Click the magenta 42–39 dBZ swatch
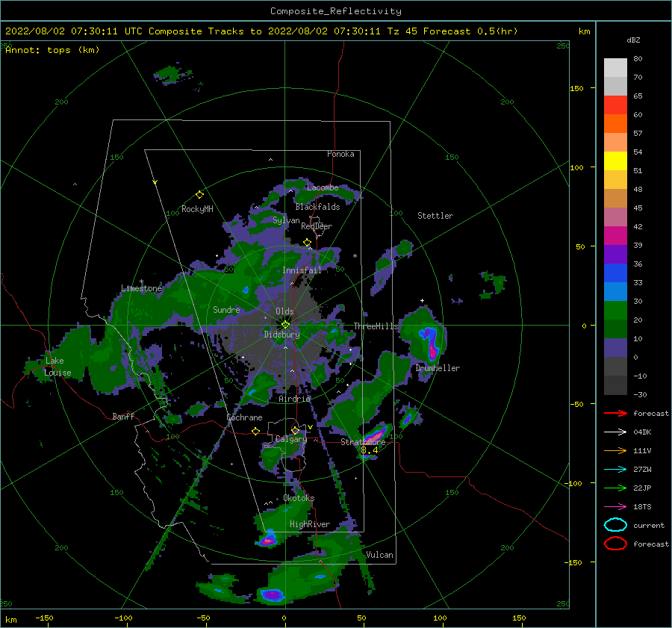Image resolution: width=672 pixels, height=628 pixels. [615, 235]
